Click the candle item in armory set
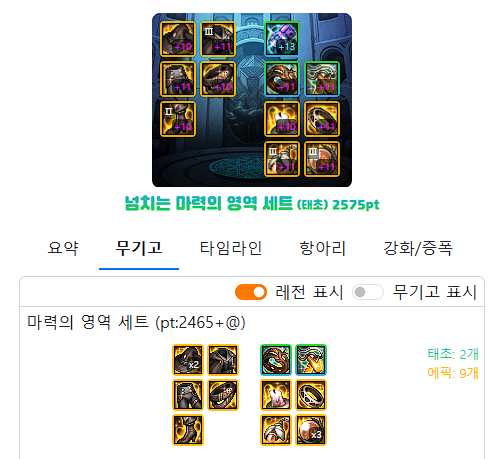 [x=276, y=395]
